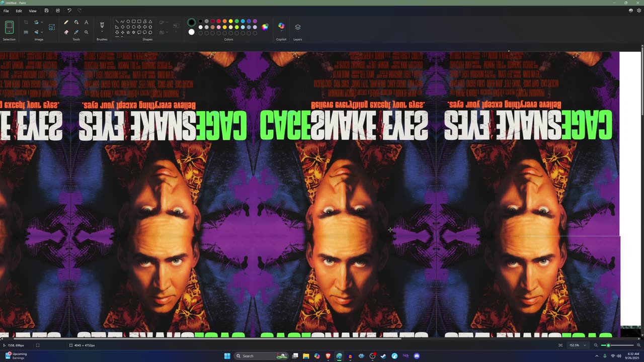Click the Windows Start button
The width and height of the screenshot is (644, 362).
[227, 356]
